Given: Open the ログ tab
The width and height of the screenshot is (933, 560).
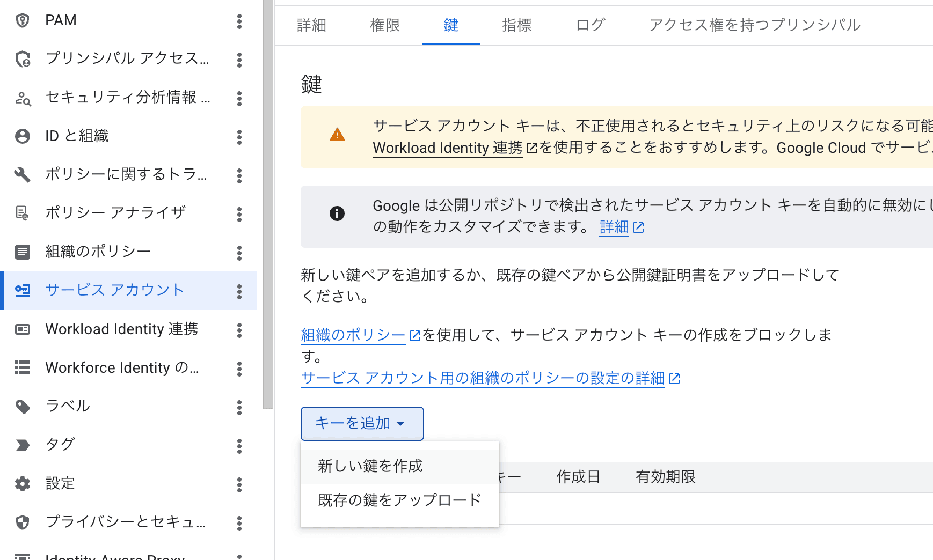Looking at the screenshot, I should tap(591, 25).
